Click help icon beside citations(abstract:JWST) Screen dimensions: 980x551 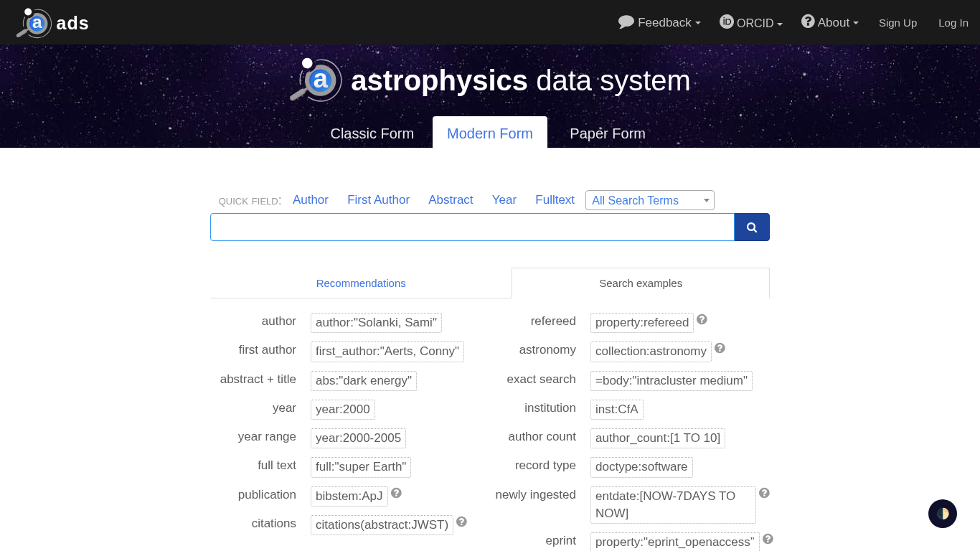461,522
